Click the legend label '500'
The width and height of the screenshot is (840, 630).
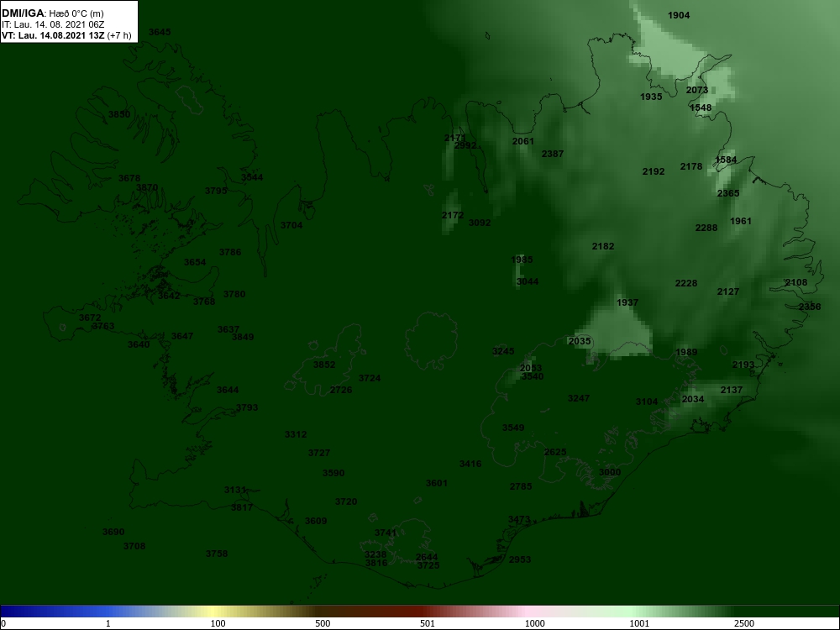(323, 623)
